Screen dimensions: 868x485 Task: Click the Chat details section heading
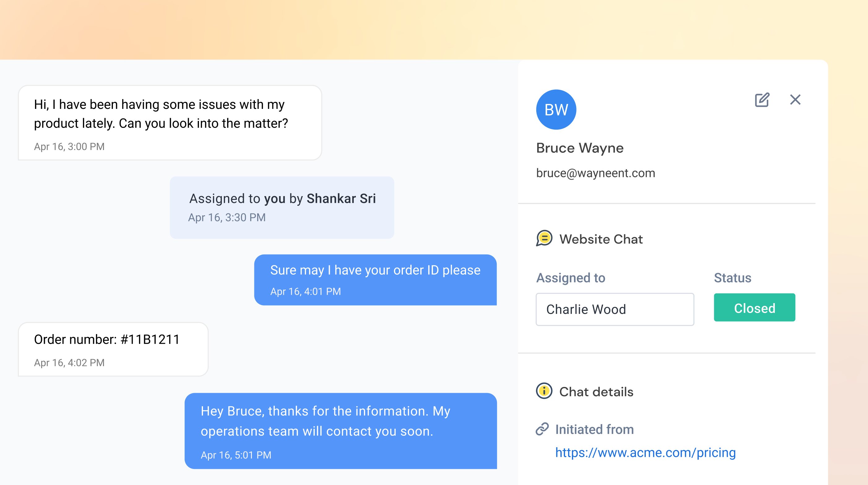click(x=596, y=392)
